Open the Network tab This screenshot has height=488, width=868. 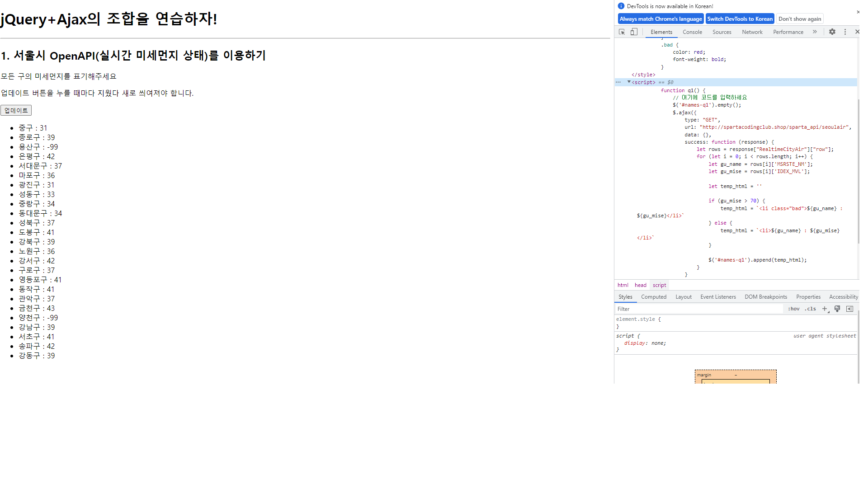click(x=752, y=32)
